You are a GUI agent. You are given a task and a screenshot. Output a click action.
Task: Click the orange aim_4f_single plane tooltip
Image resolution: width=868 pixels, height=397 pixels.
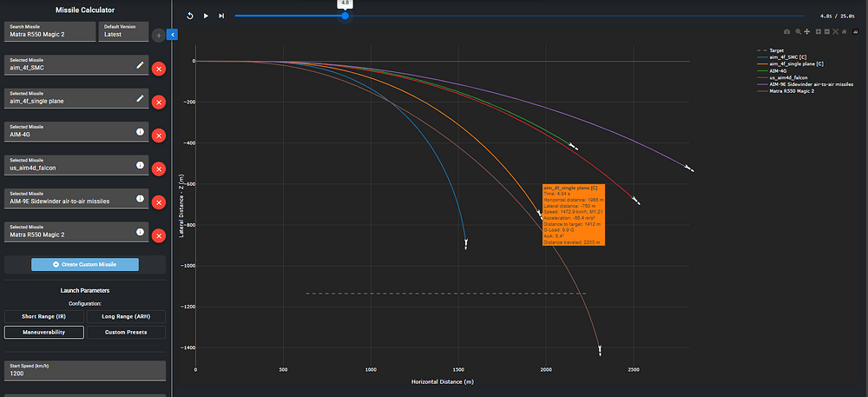574,215
